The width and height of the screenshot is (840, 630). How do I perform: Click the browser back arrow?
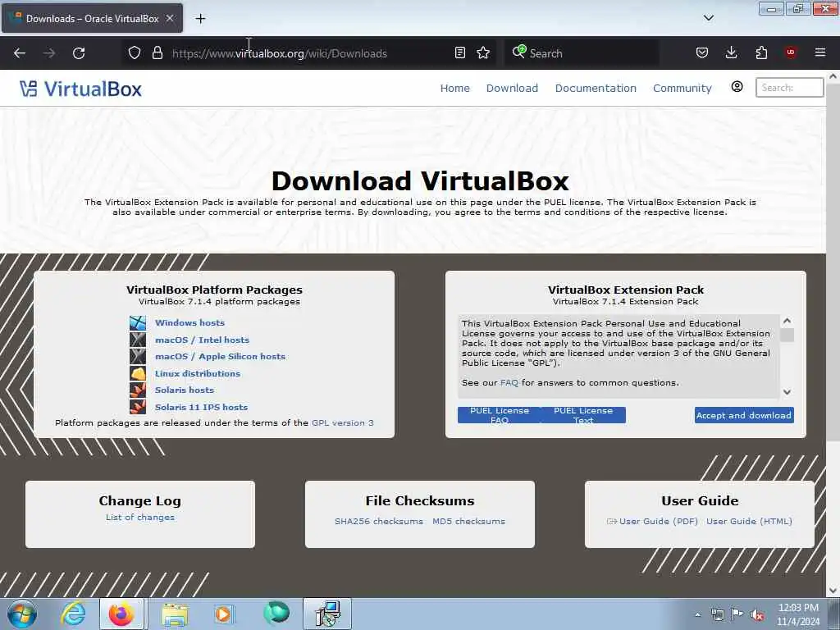(20, 53)
